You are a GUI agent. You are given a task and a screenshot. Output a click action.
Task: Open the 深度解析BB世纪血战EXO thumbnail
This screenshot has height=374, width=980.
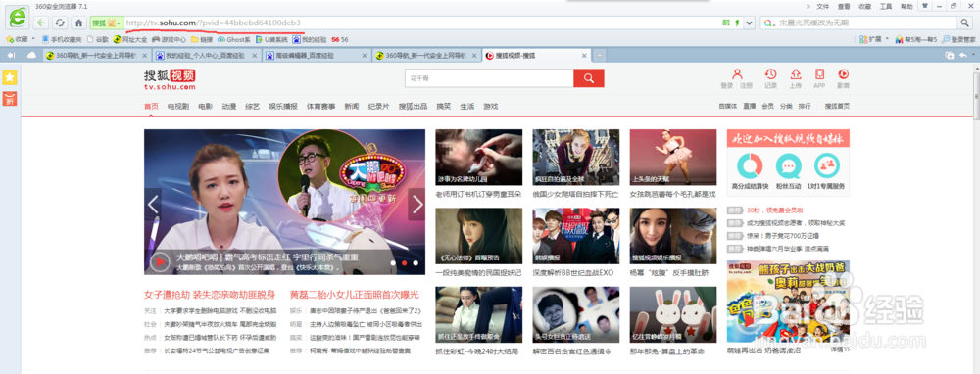575,236
